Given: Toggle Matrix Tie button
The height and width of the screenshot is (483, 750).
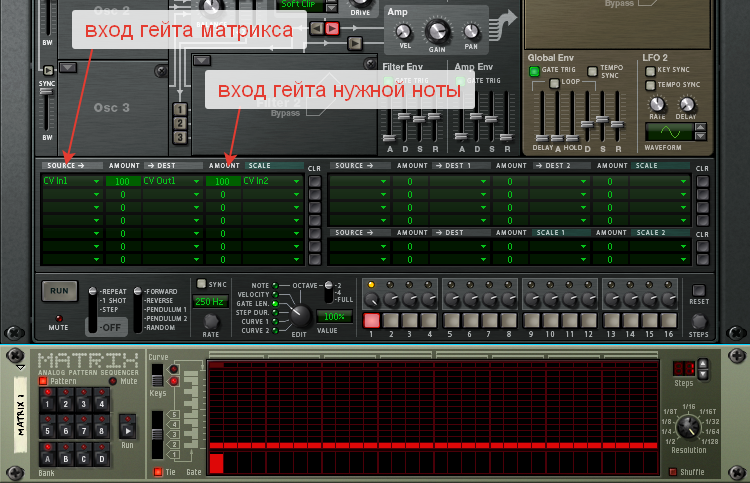Looking at the screenshot, I should 158,472.
